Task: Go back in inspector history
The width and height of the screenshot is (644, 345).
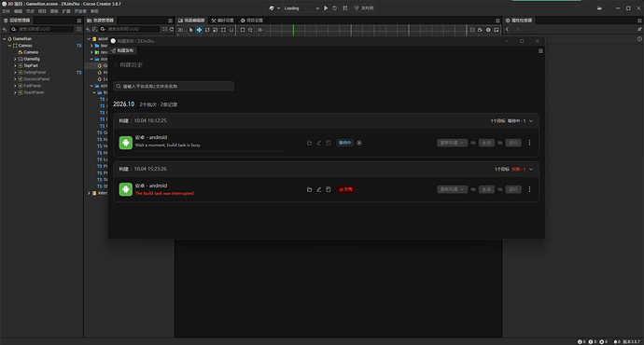Action: pyautogui.click(x=508, y=29)
